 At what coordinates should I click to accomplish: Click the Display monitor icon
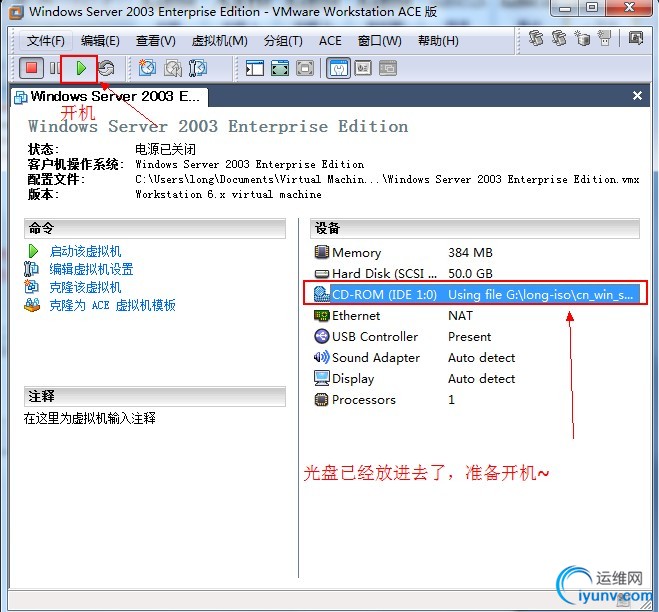(322, 378)
